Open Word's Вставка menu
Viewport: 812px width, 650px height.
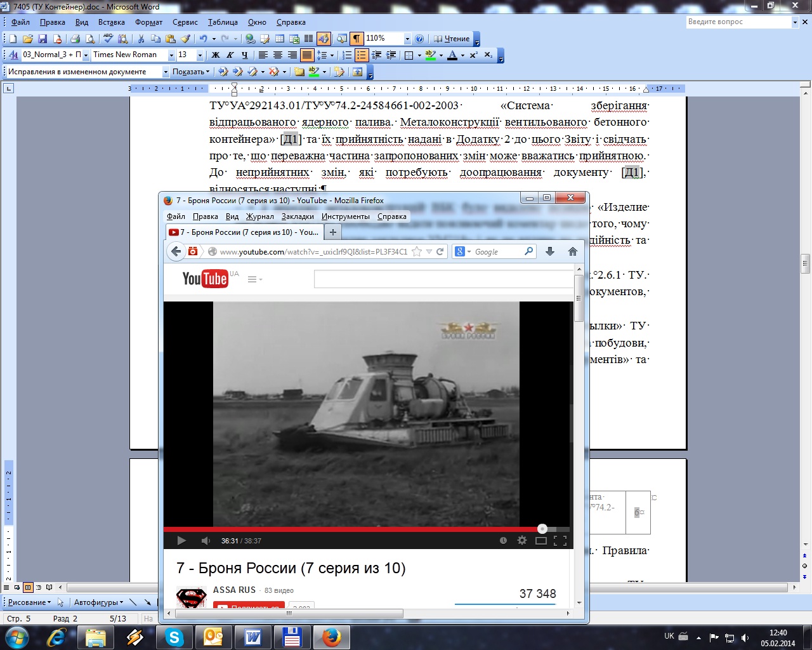click(x=112, y=22)
